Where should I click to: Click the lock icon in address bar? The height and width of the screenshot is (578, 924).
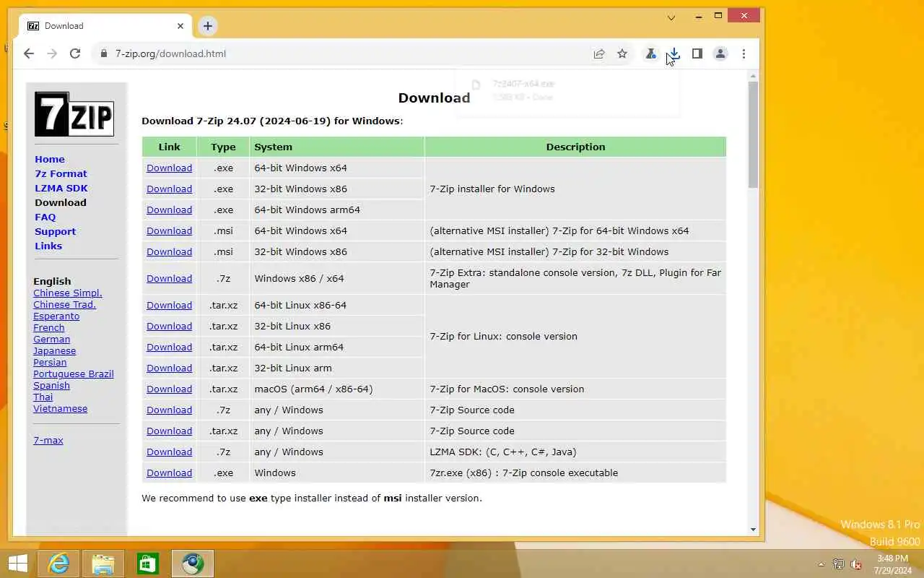104,53
